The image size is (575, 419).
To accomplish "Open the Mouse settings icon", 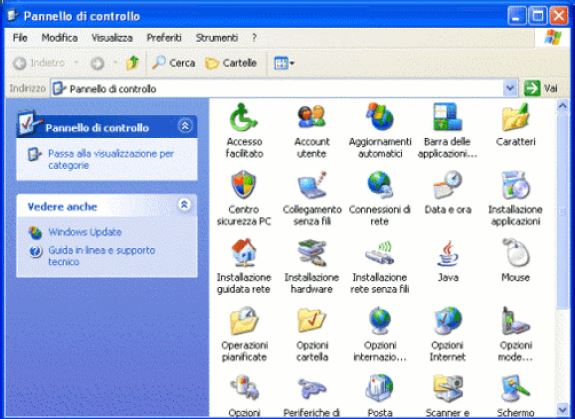I will point(515,261).
